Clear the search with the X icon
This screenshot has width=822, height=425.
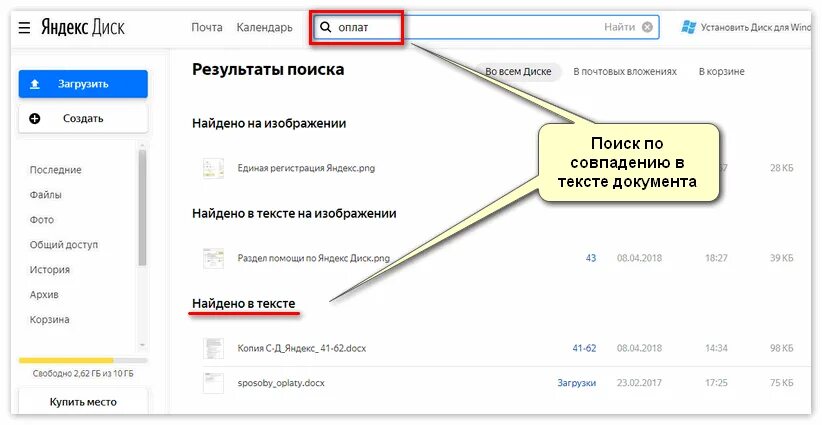tap(647, 27)
